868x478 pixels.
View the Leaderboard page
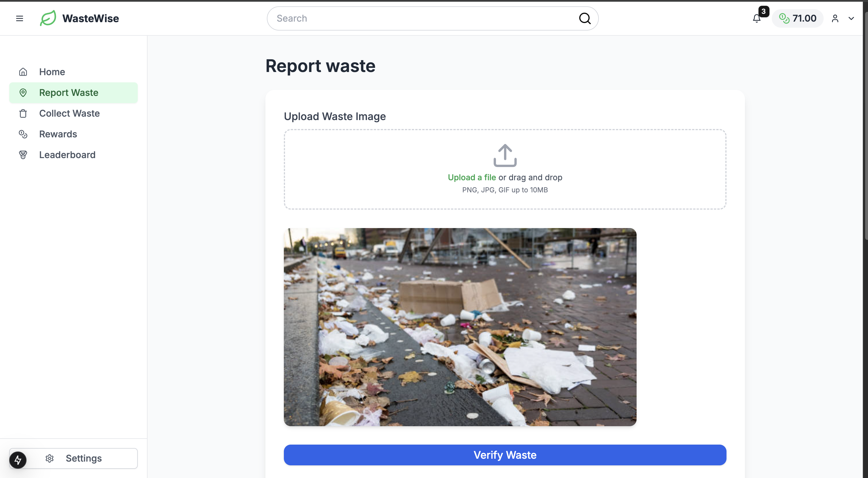click(x=67, y=155)
